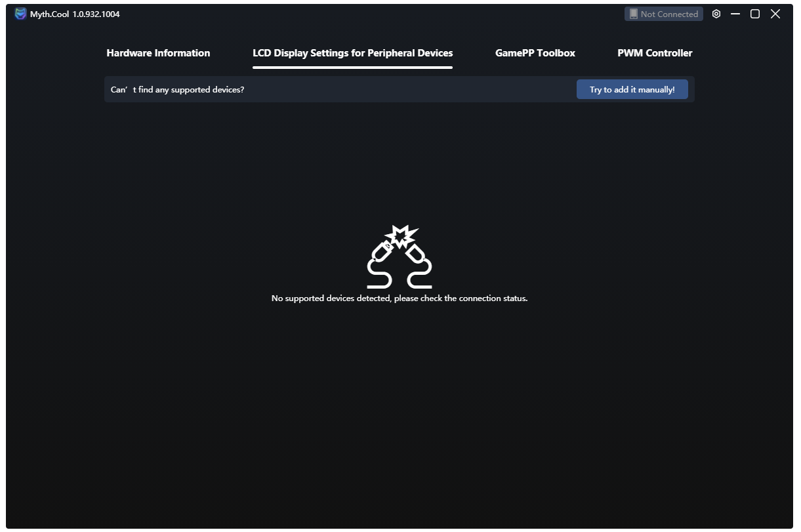Click the Myth.Cool app logo icon

[21, 14]
